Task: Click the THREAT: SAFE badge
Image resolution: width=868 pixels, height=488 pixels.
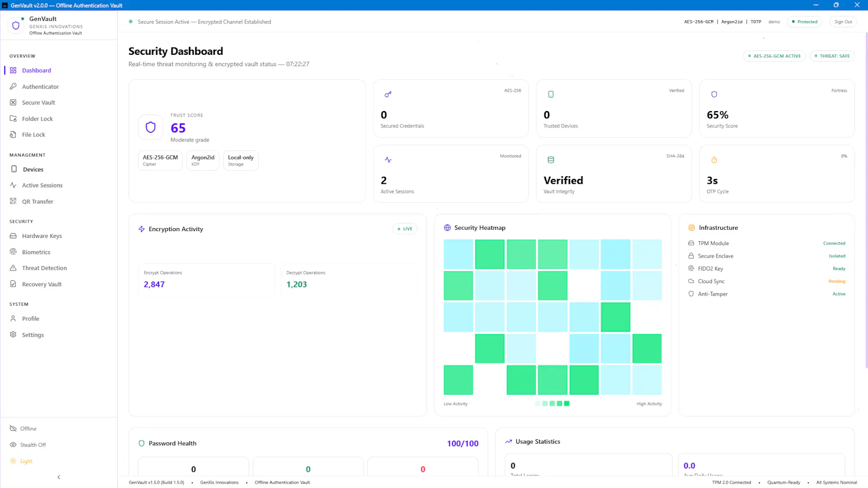Action: (x=832, y=56)
